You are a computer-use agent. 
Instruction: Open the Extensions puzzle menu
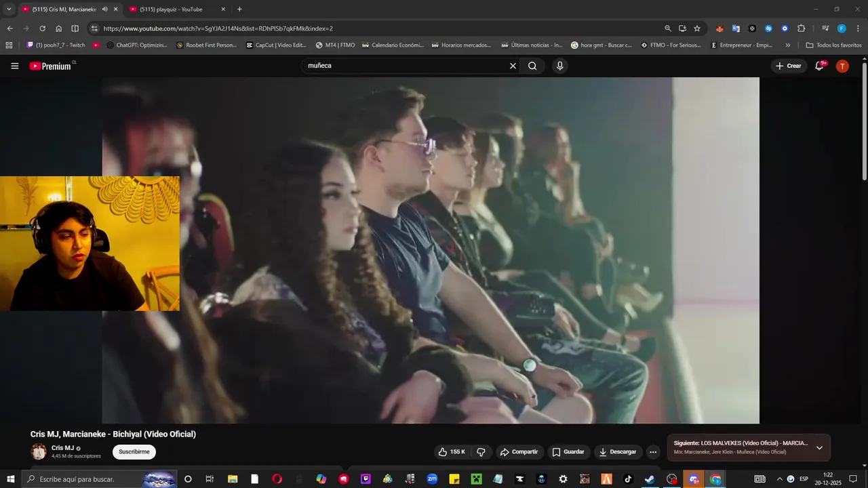(x=801, y=28)
